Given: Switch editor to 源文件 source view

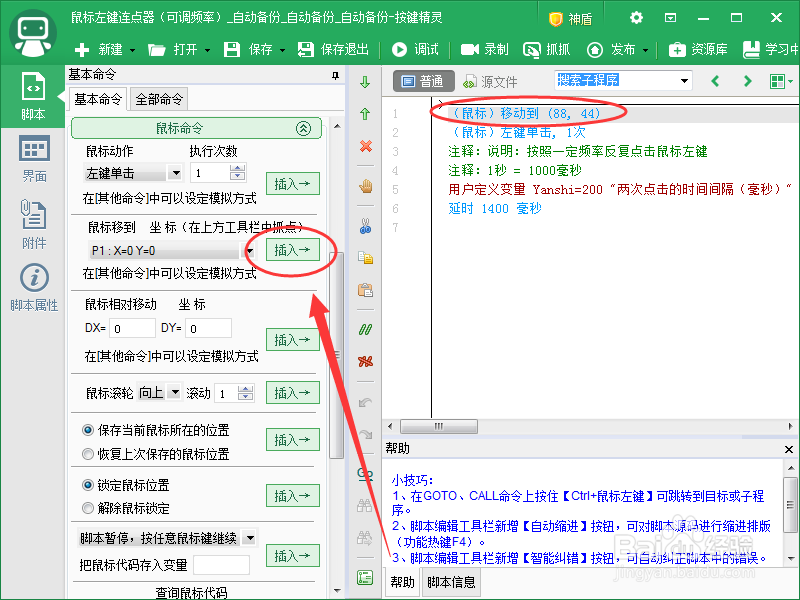Looking at the screenshot, I should click(x=490, y=81).
